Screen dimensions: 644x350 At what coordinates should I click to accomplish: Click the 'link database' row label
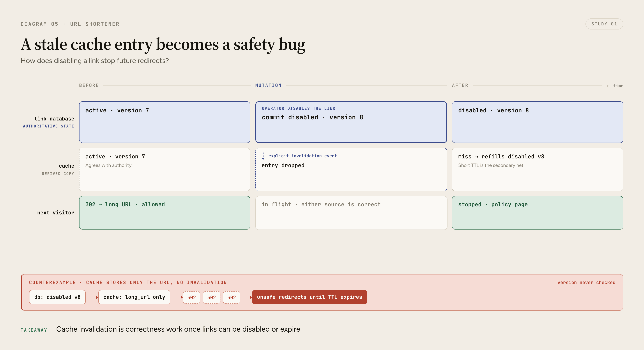click(54, 119)
